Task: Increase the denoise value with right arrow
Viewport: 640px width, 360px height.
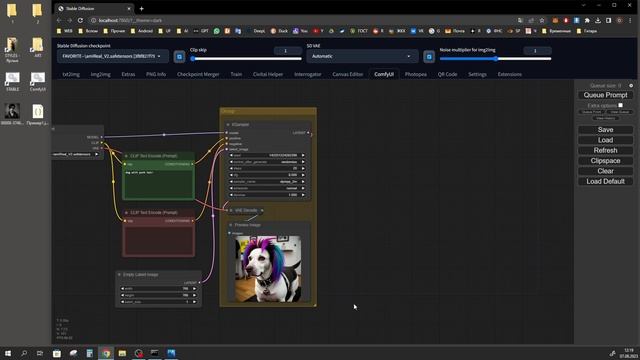Action: (303, 195)
